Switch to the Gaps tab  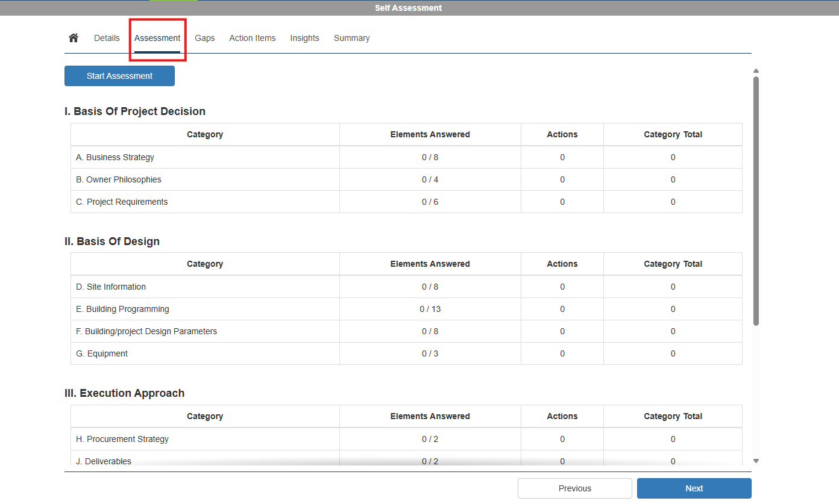pyautogui.click(x=204, y=38)
